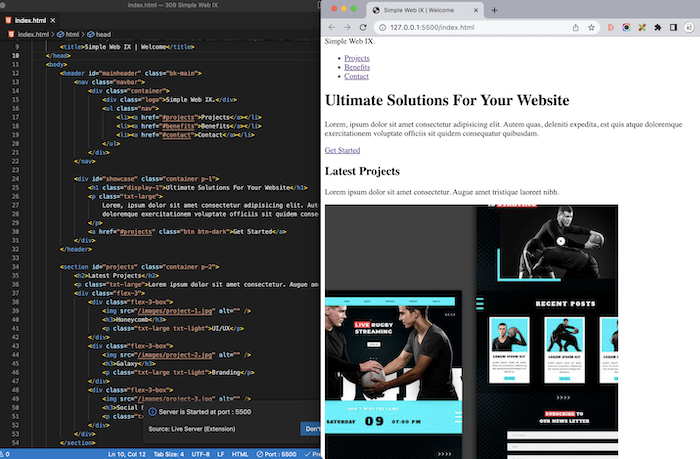Image resolution: width=700 pixels, height=459 pixels.
Task: Close the index.html editor tab
Action: 53,20
